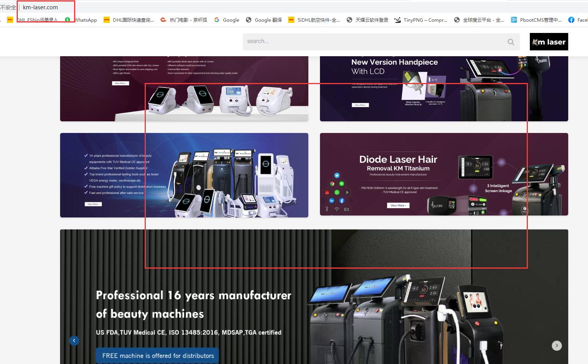Click the Chrome icon in the Diode Laser banner
This screenshot has width=588, height=364.
[332, 184]
